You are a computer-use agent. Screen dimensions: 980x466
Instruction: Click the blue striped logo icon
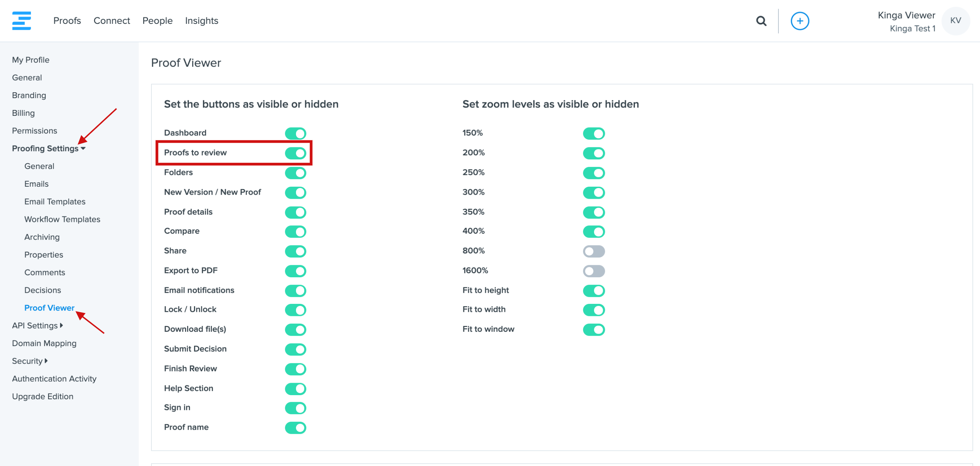(22, 20)
